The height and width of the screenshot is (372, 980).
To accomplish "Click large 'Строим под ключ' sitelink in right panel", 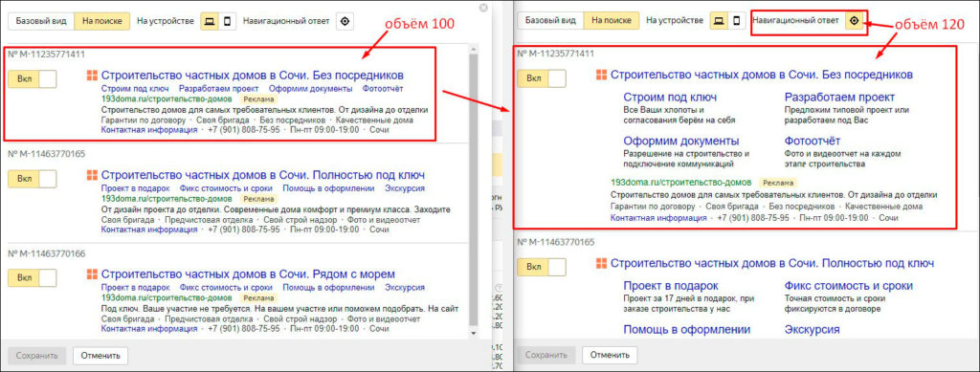I will coord(670,98).
